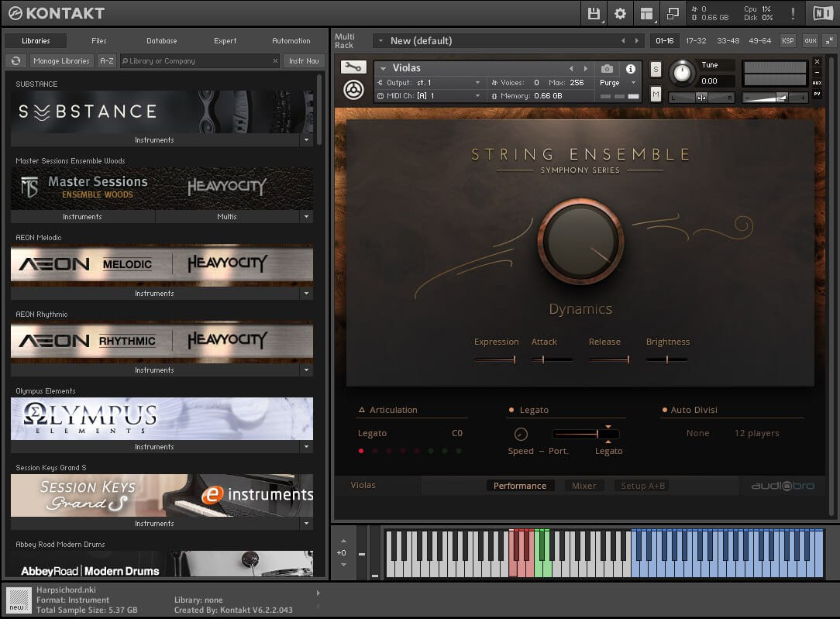Go to previous instrument preset arrow in Violas header

571,68
